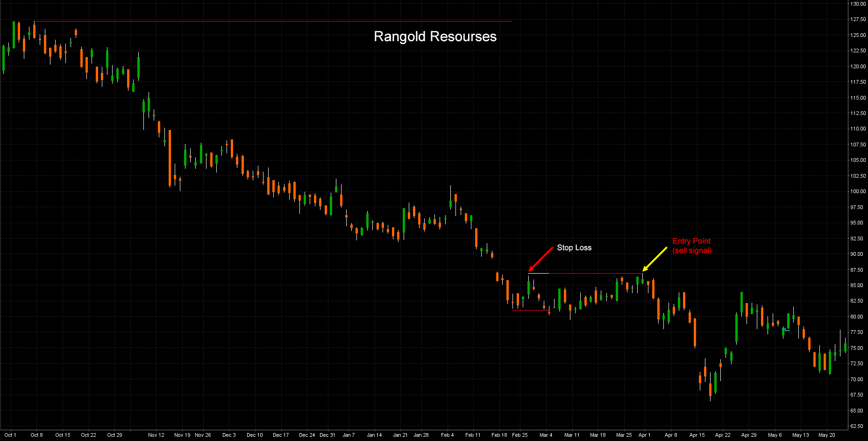
Task: Click the Nov 26 date label
Action: [203, 435]
